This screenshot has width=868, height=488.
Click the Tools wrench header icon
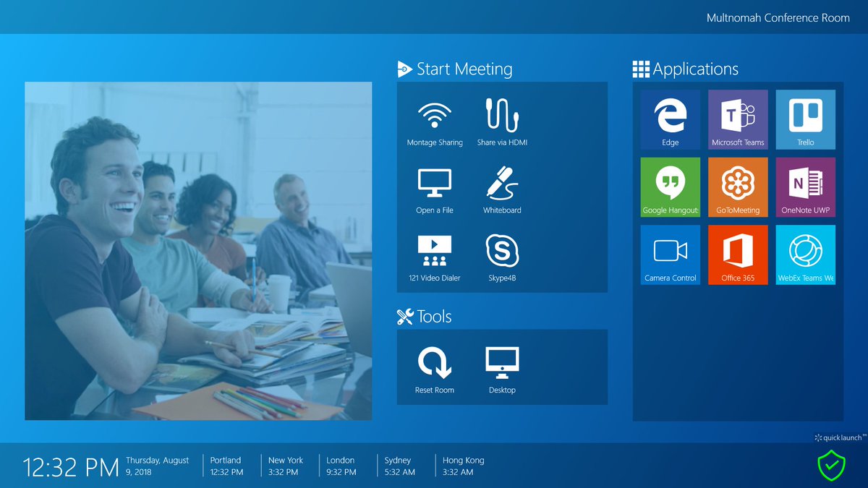point(405,317)
